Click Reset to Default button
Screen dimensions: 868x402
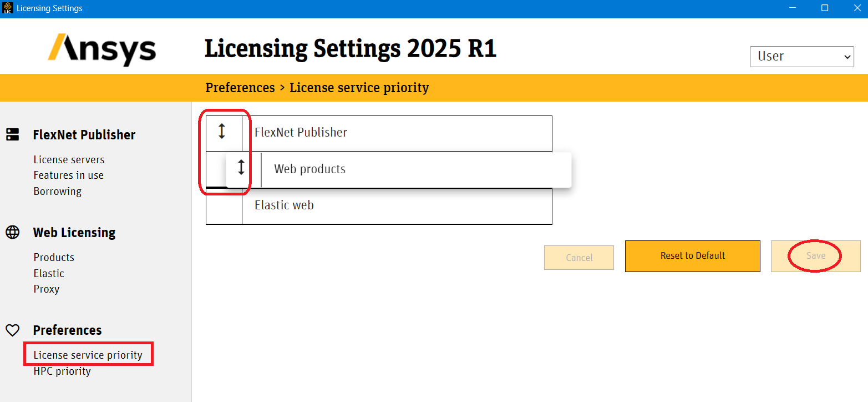[x=693, y=256]
